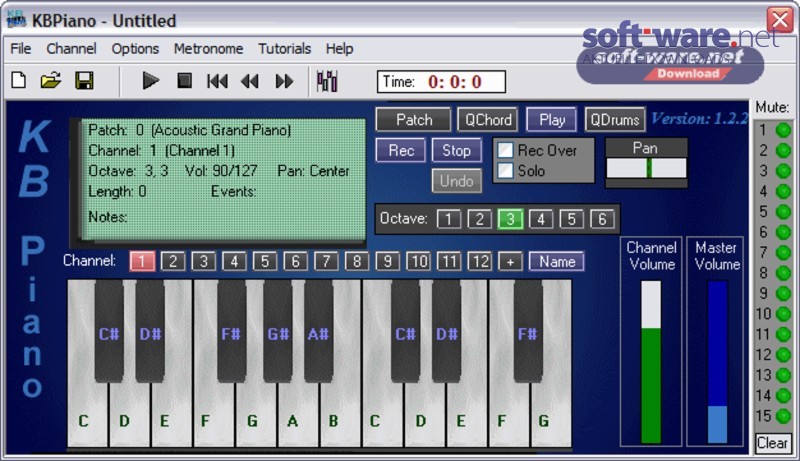
Task: Clear all mutes with the Clear button
Action: [x=772, y=443]
